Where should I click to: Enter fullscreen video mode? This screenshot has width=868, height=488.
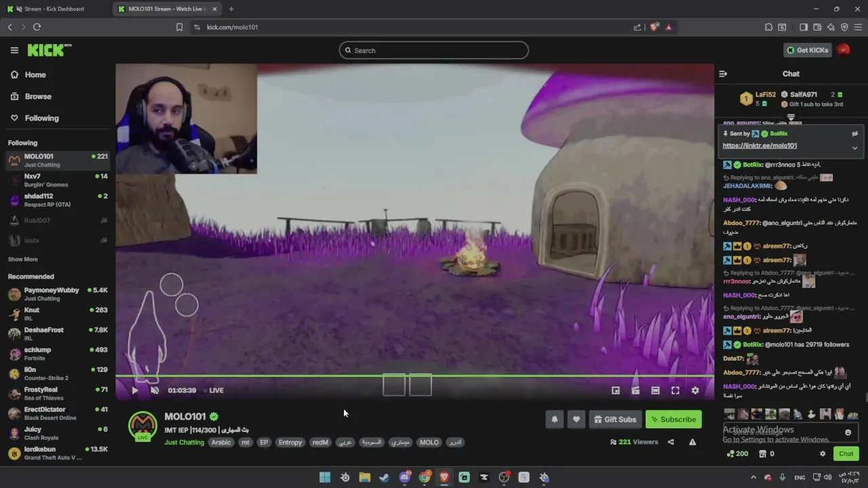675,390
